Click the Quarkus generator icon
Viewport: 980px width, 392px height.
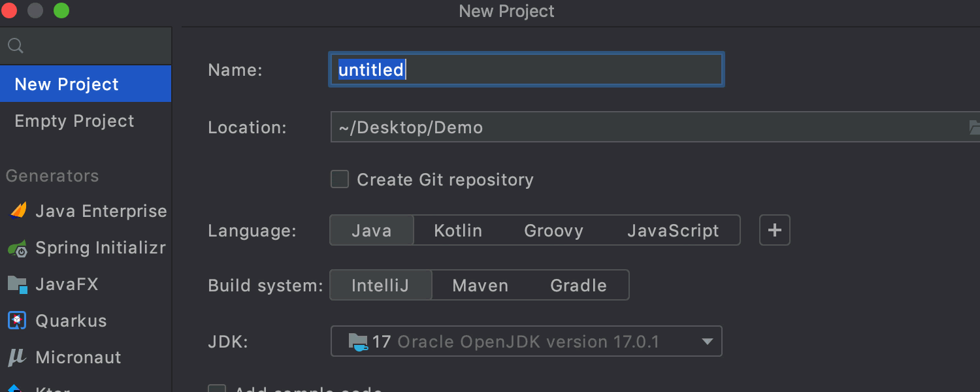click(18, 321)
